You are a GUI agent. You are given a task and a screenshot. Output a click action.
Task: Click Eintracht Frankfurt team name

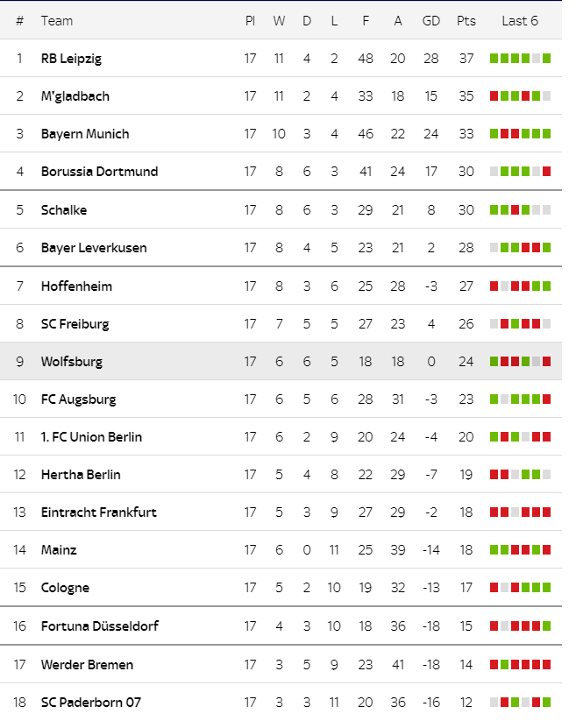click(99, 512)
